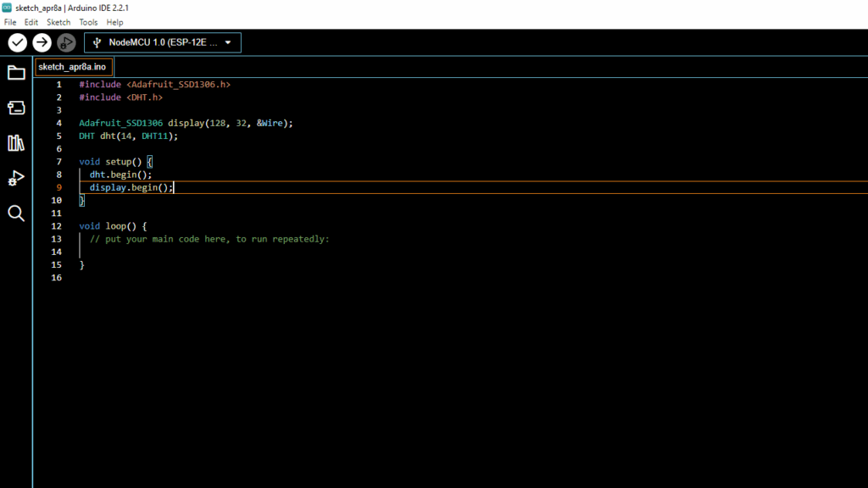Viewport: 868px width, 488px height.
Task: Start debugging with the toolbar debug button
Action: 66,42
